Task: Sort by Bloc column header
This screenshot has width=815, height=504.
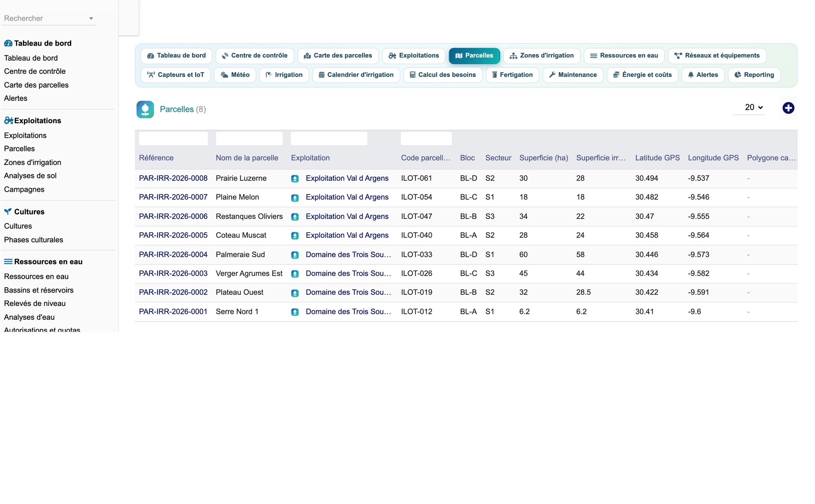Action: pyautogui.click(x=467, y=158)
